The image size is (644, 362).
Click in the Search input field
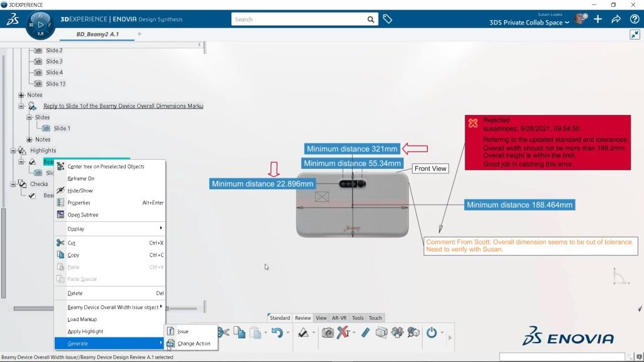click(299, 19)
